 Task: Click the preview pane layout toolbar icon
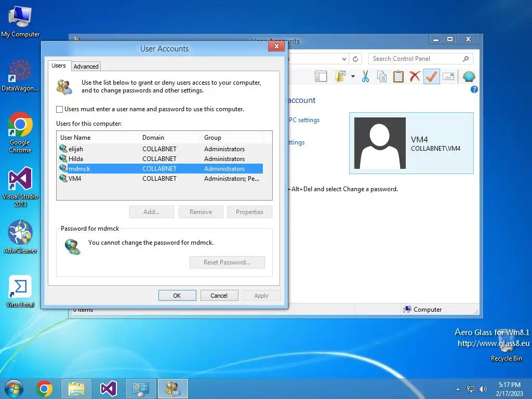click(x=321, y=76)
